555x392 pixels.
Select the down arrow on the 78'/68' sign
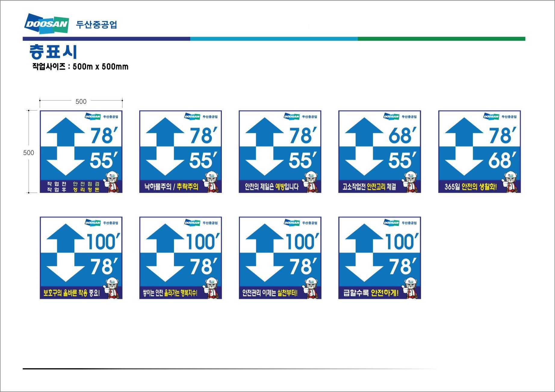[x=464, y=164]
